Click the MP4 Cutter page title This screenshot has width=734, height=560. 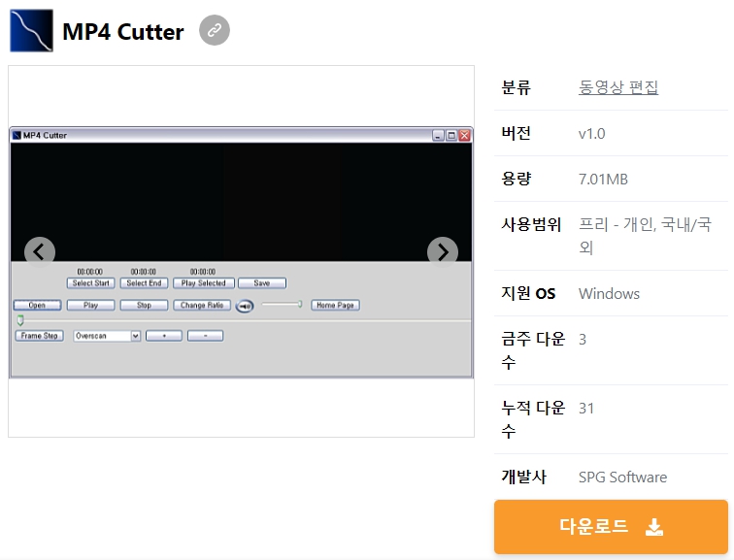tap(123, 32)
